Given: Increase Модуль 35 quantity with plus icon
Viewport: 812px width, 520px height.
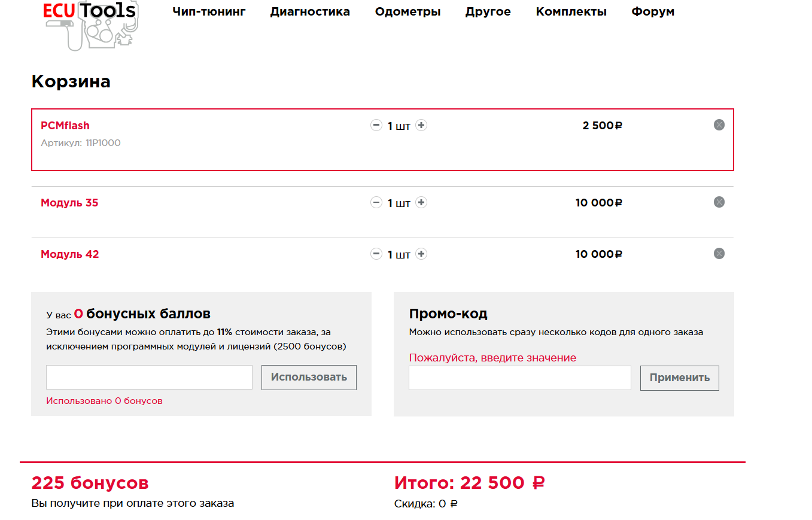Looking at the screenshot, I should [x=421, y=202].
